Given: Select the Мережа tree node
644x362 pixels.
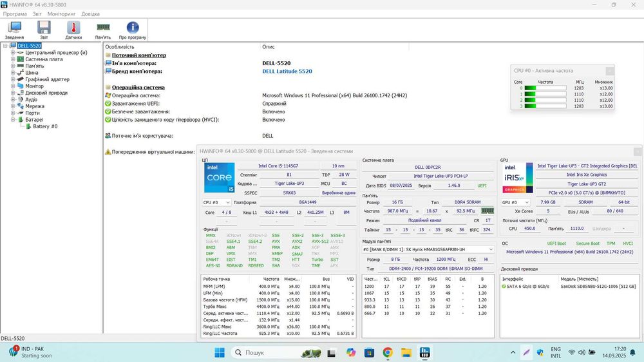Looking at the screenshot, I should click(35, 106).
